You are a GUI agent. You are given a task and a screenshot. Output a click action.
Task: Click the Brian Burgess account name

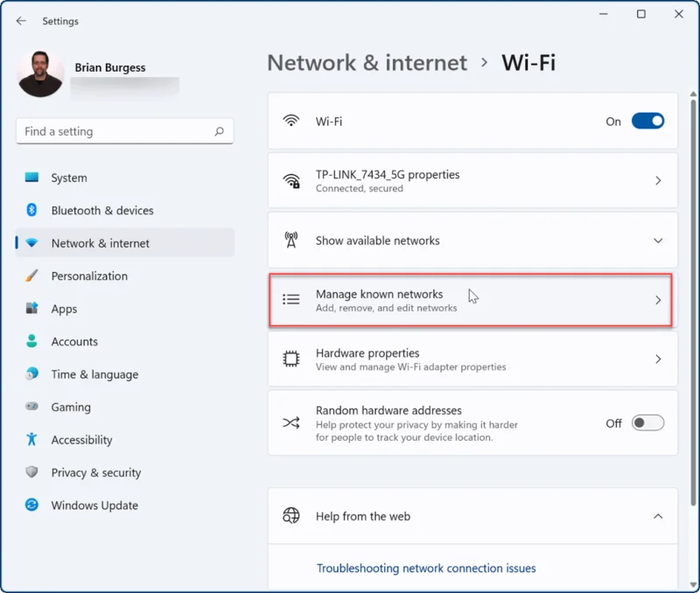pos(110,67)
